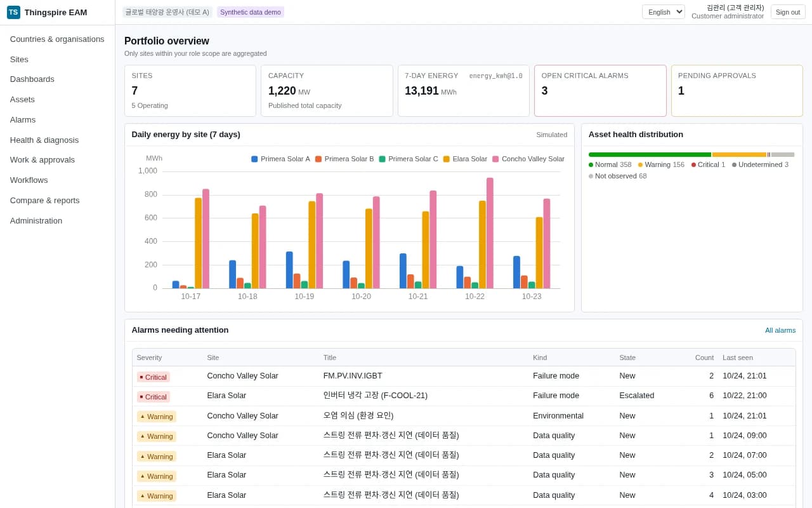The image size is (812, 508).
Task: Open Administration in sidebar
Action: 36,221
